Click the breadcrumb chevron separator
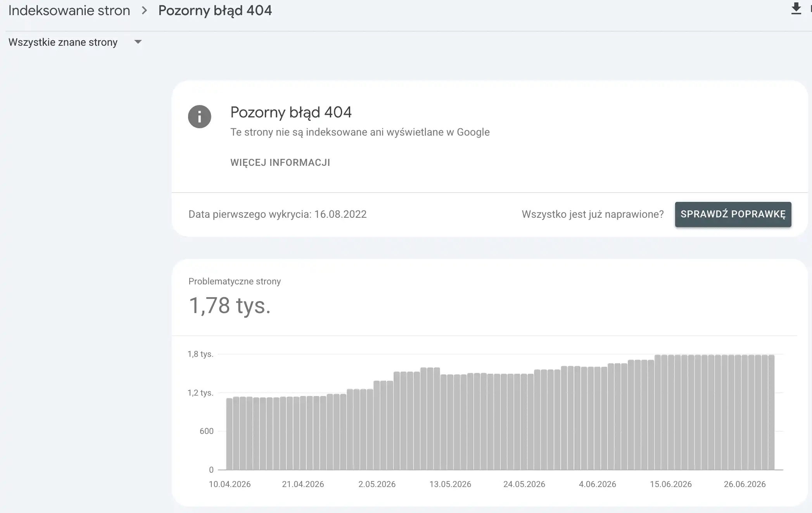The image size is (812, 513). 144,10
